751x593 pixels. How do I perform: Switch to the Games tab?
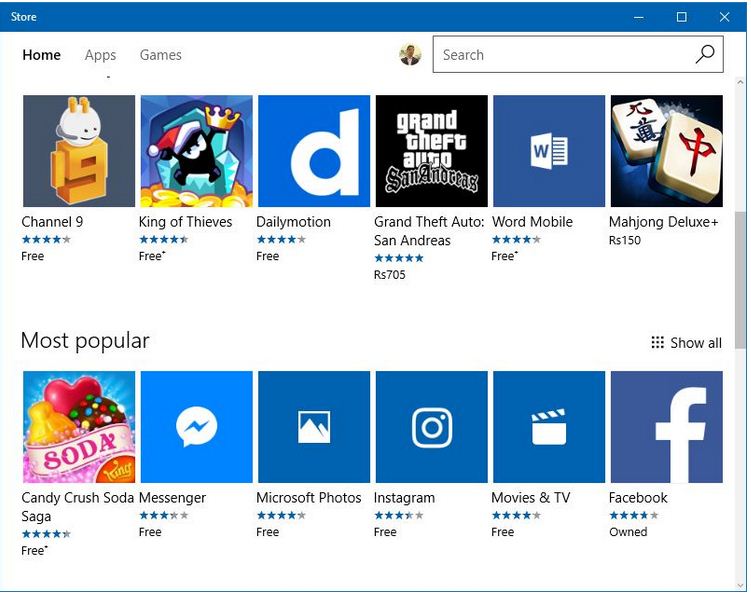click(160, 55)
